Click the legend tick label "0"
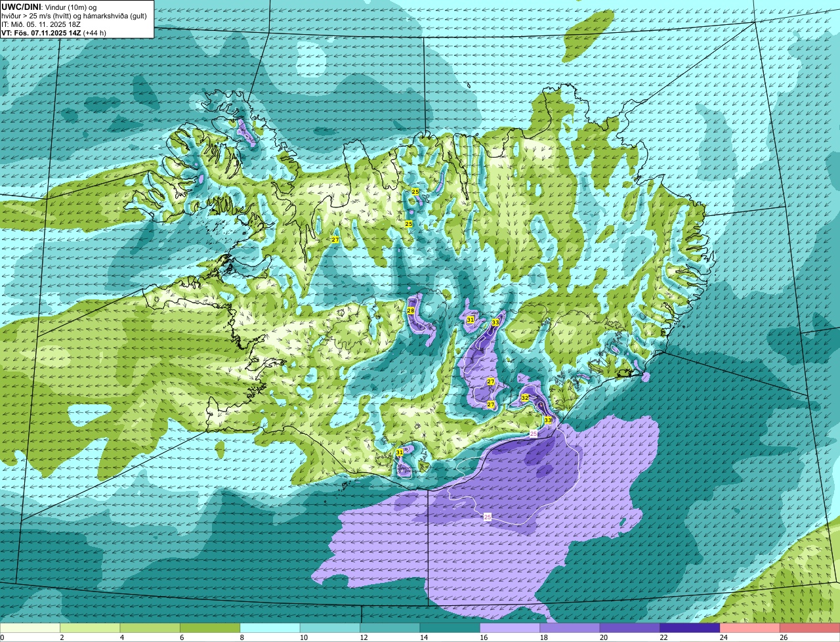This screenshot has height=642, width=840. [x=3, y=637]
